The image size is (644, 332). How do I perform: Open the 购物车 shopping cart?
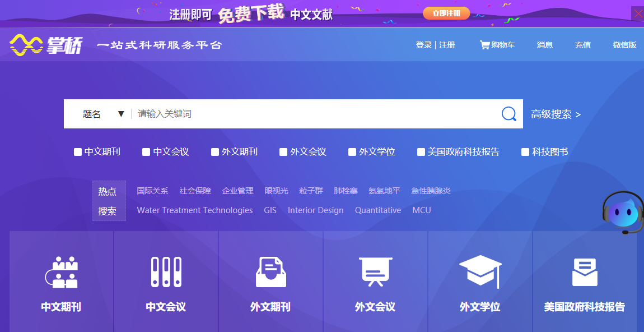click(x=496, y=45)
